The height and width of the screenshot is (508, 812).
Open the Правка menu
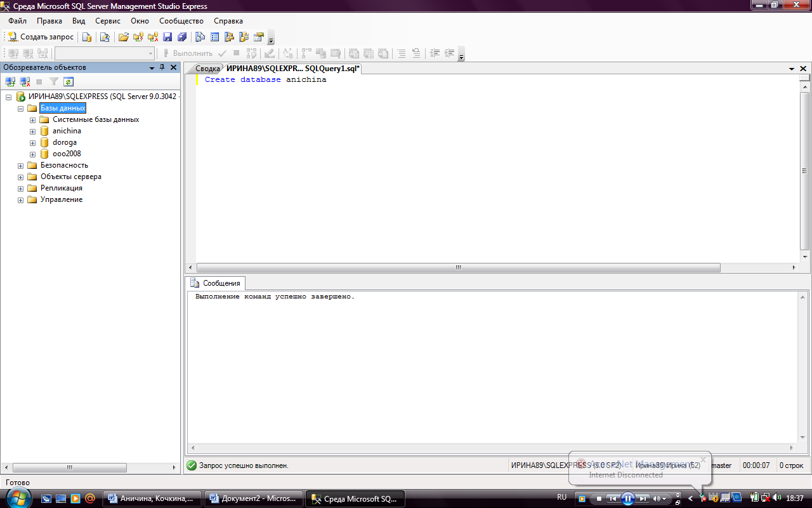pos(49,21)
